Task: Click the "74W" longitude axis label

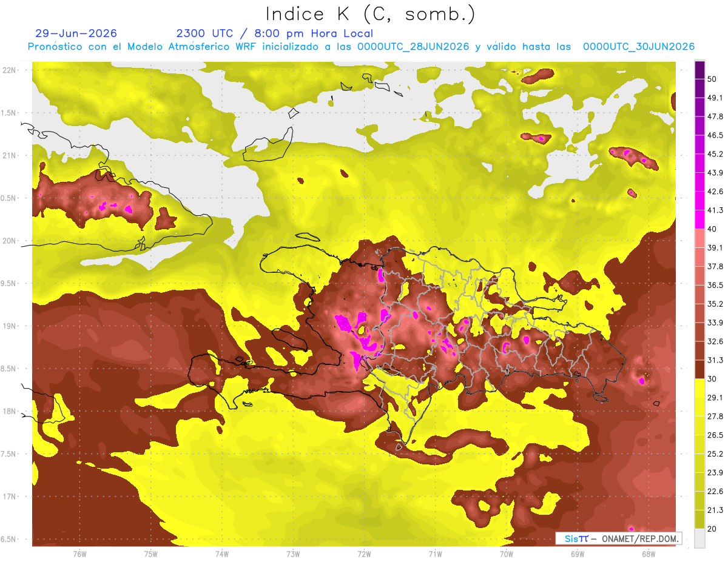Action: (221, 554)
